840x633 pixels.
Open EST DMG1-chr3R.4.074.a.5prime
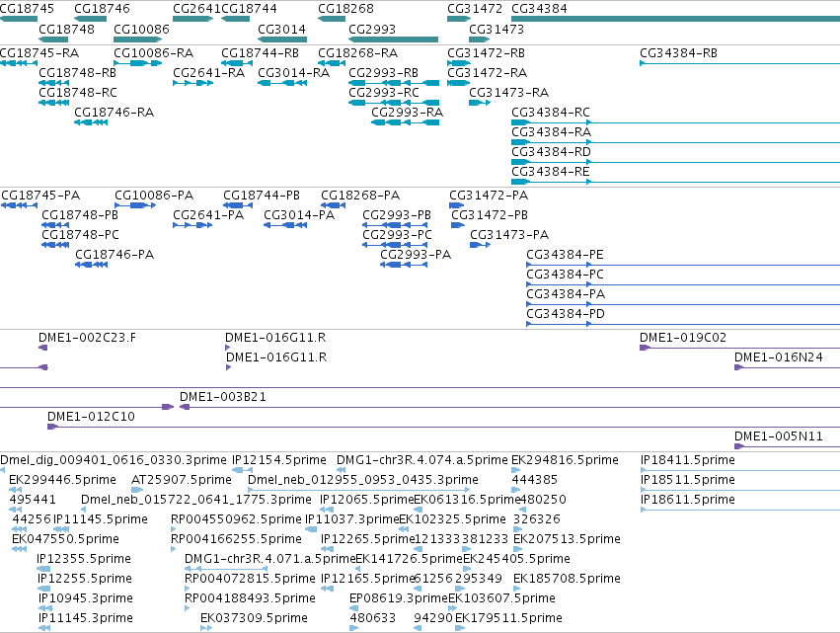pos(422,460)
